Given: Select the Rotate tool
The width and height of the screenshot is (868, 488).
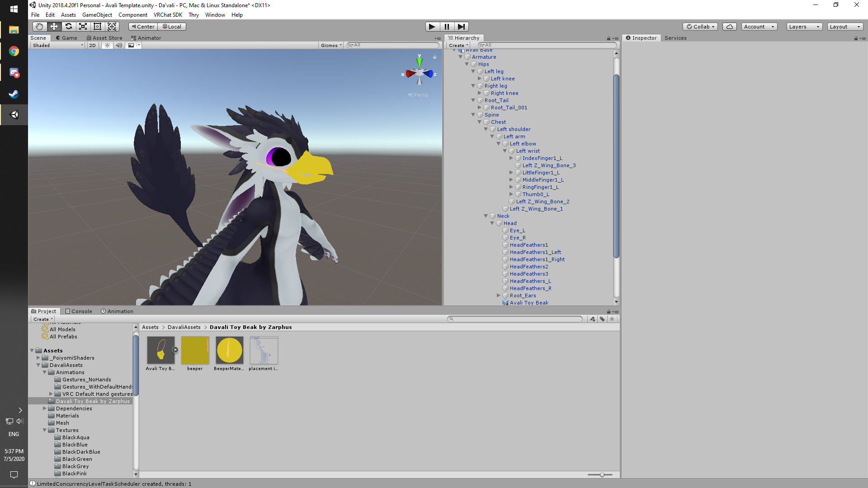Looking at the screenshot, I should (x=68, y=27).
